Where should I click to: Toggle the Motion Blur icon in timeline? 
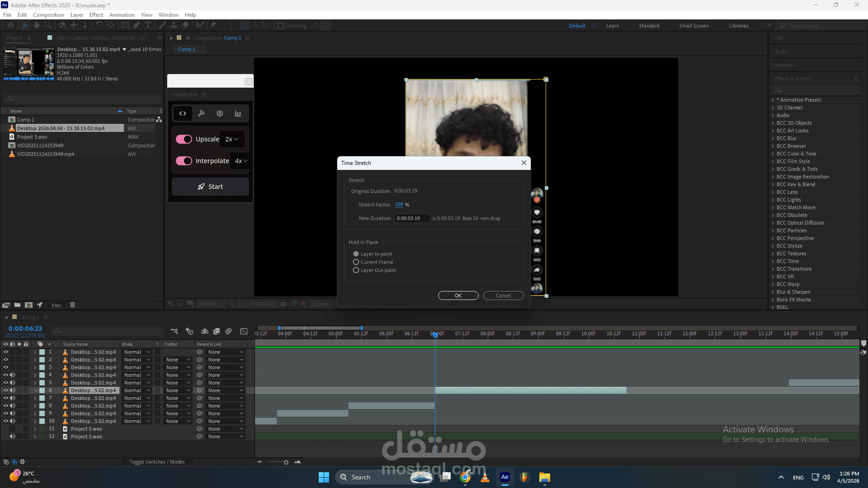point(229,332)
